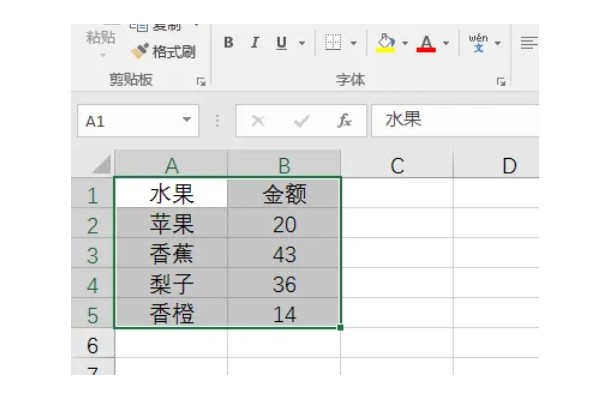
Task: Open Paste options dropdown arrow
Action: (x=103, y=55)
